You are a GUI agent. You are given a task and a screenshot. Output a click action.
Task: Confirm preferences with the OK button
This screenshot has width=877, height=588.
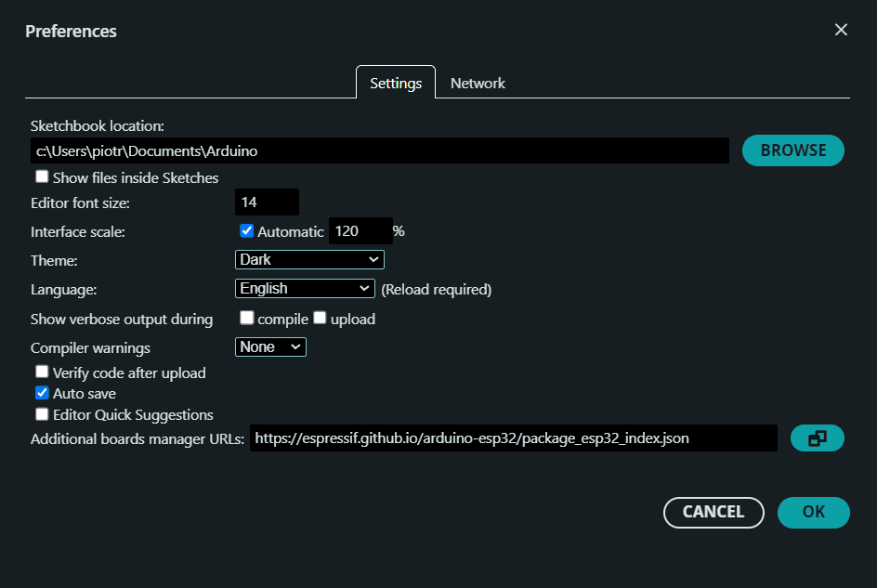point(813,512)
